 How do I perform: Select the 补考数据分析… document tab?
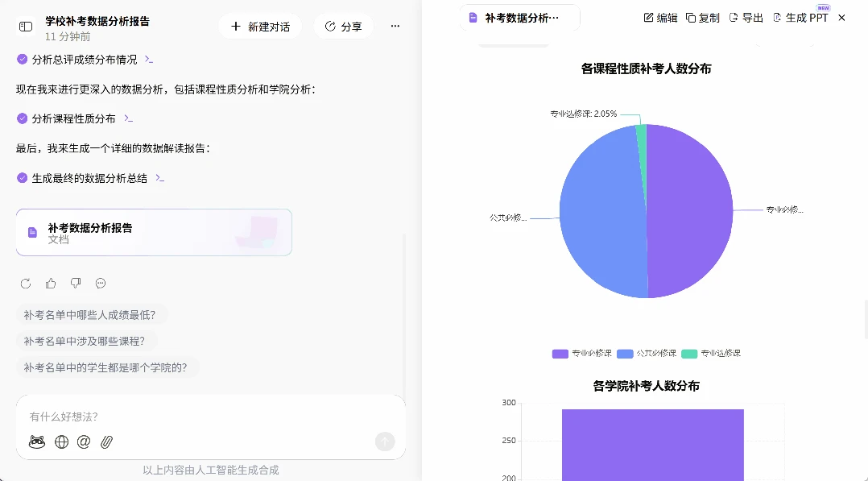pyautogui.click(x=520, y=18)
